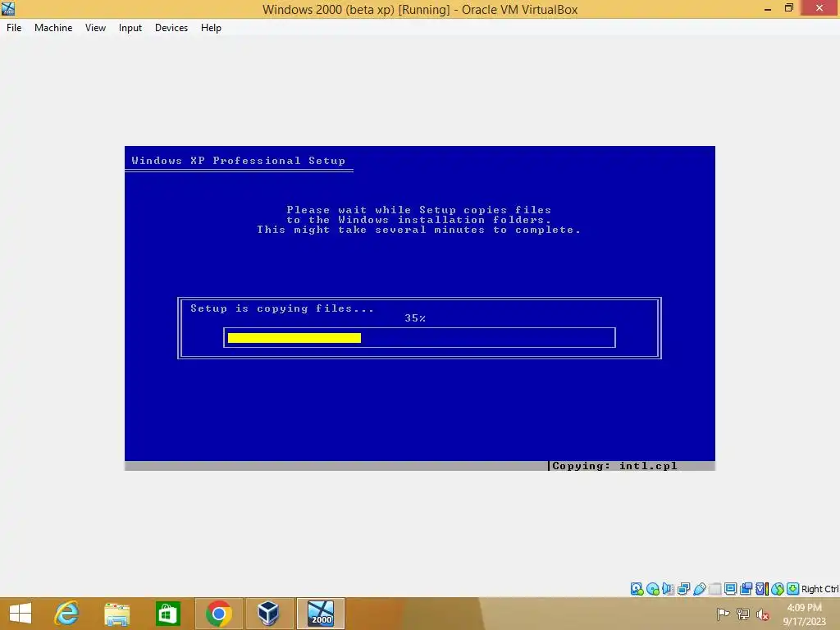Click the optical drive status icon
The width and height of the screenshot is (840, 630).
pyautogui.click(x=652, y=589)
